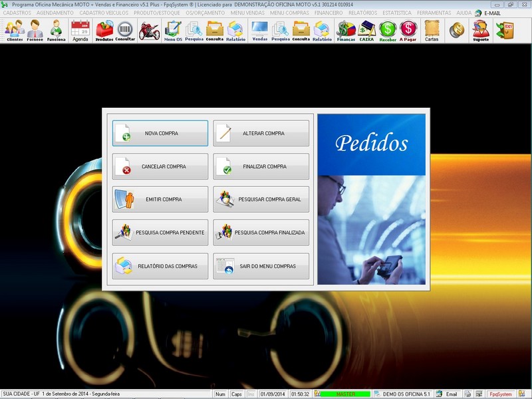Image resolution: width=532 pixels, height=399 pixels.
Task: Open the Funciona employees icon
Action: click(56, 31)
